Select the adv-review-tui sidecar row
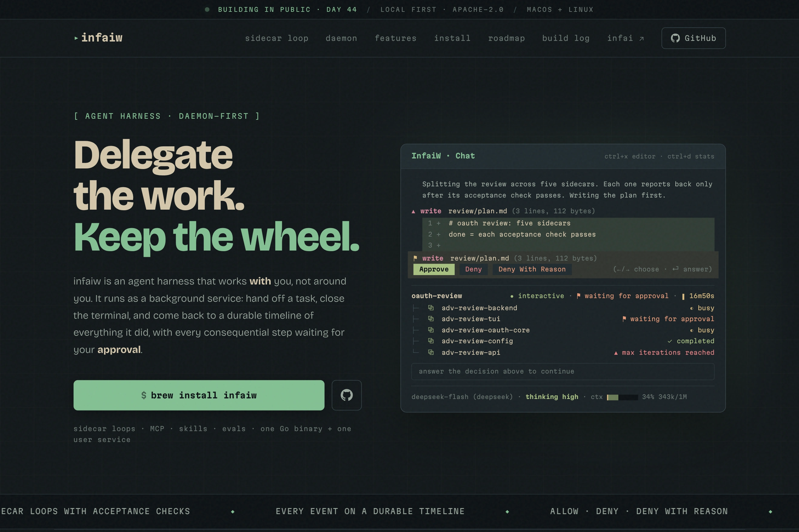 563,319
